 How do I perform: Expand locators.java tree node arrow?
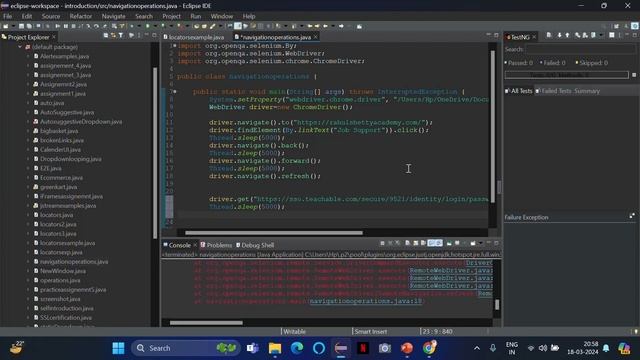pyautogui.click(x=28, y=215)
